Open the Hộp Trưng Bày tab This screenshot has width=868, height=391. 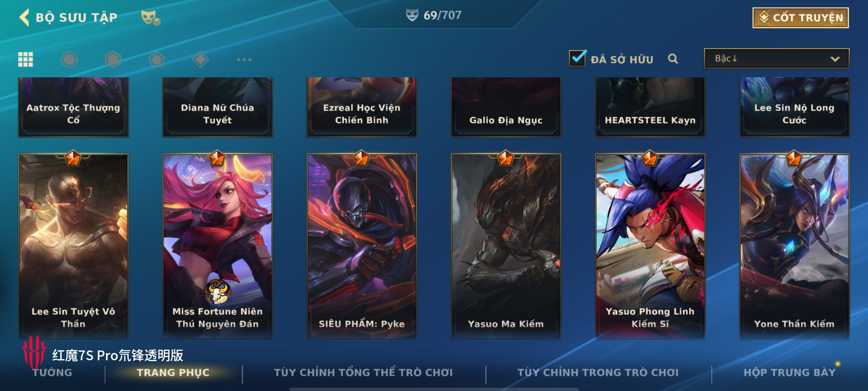click(790, 373)
